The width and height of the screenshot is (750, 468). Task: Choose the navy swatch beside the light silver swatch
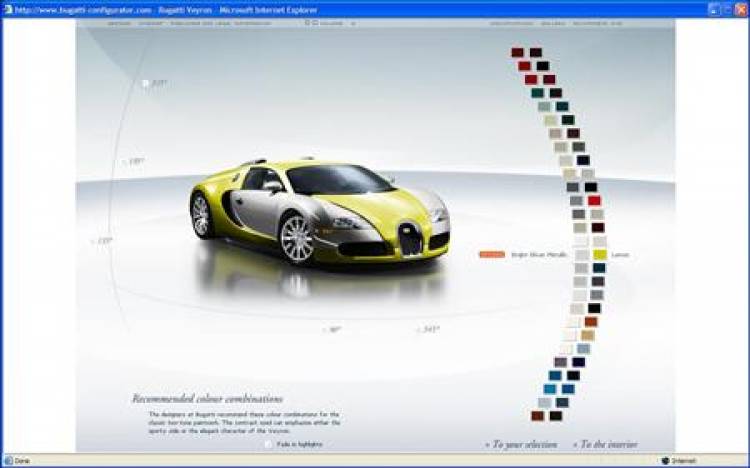pos(583,160)
